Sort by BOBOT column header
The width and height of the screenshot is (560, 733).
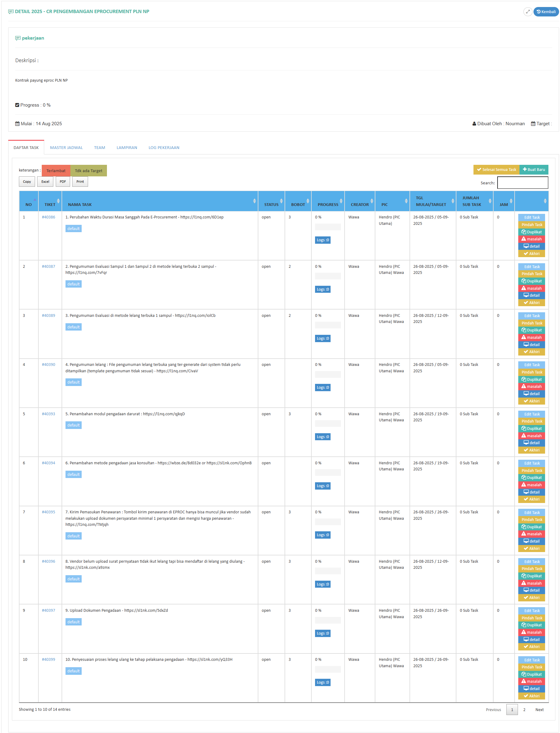[x=298, y=201]
